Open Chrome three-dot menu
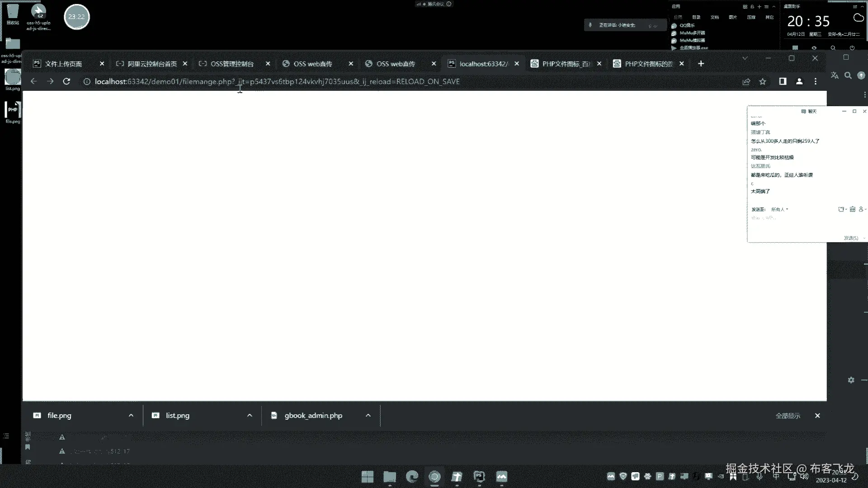The width and height of the screenshot is (868, 488). click(x=816, y=81)
